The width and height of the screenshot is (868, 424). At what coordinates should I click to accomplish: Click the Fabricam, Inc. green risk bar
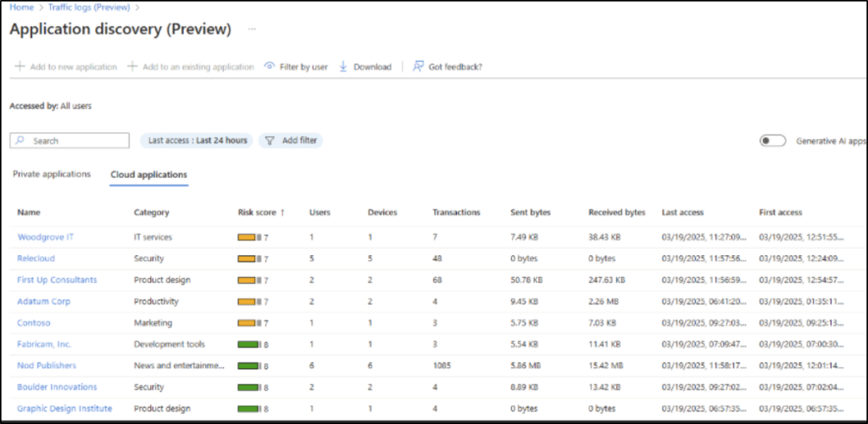250,344
